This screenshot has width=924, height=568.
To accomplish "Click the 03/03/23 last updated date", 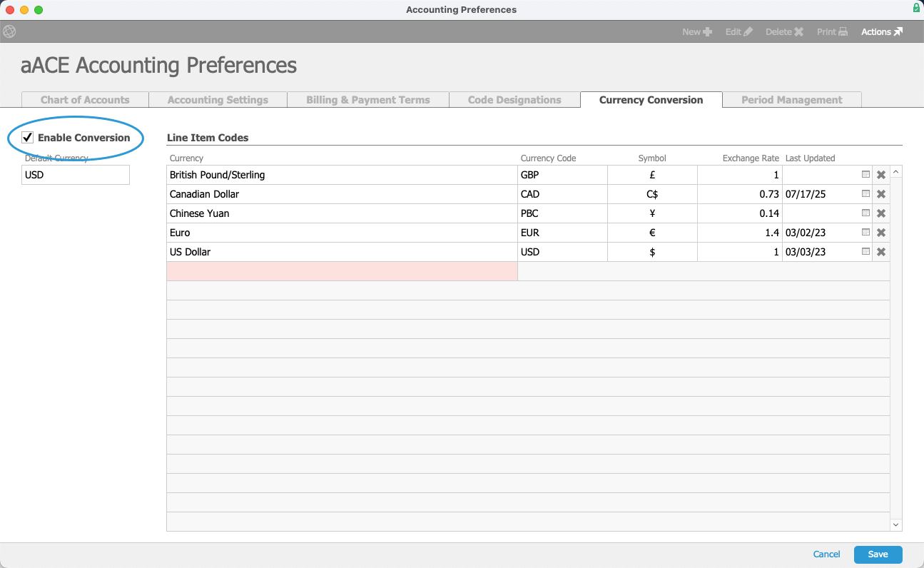I will pos(806,252).
